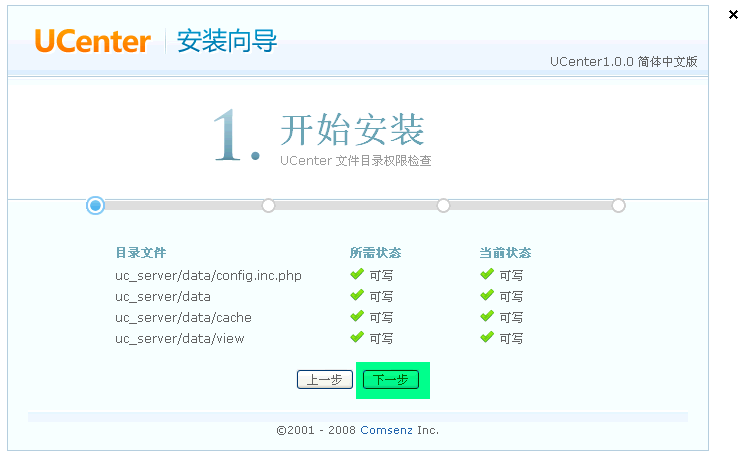Select the second progress step circle
This screenshot has height=456, width=743.
tap(268, 206)
